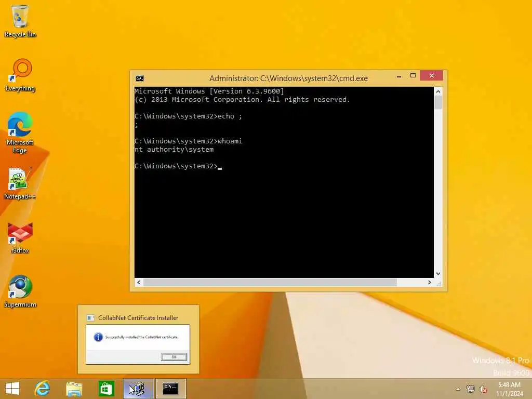
Task: Open the Recycle Bin desktop icon
Action: point(20,21)
